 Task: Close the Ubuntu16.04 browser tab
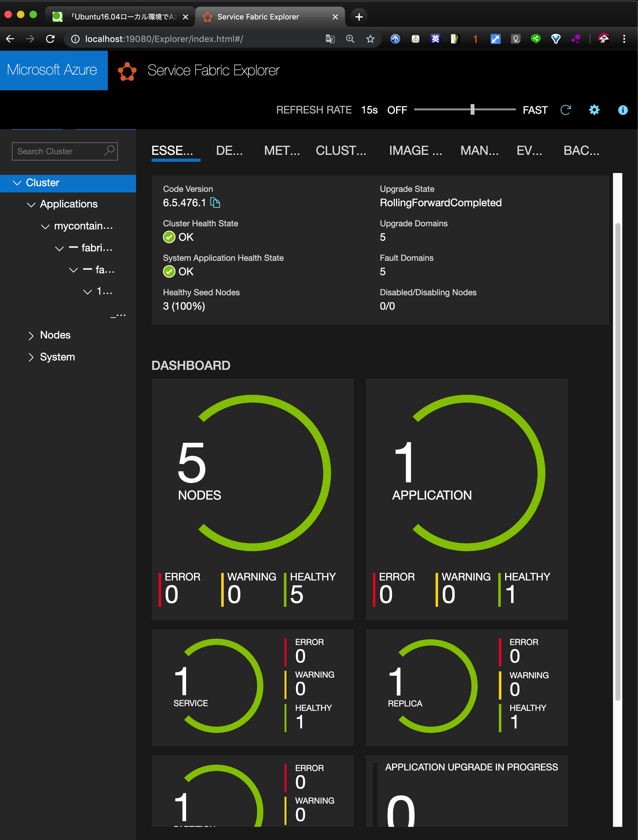tap(185, 17)
